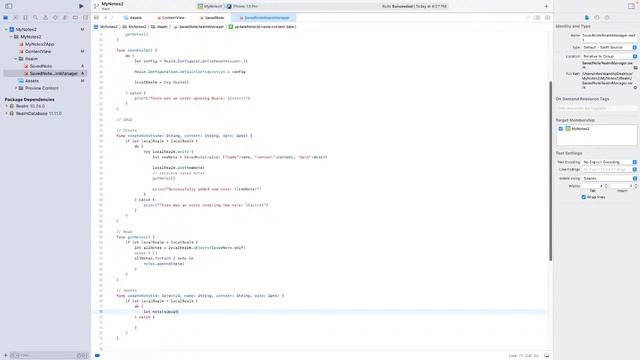
Task: Choose the file location folder icon
Action: (x=636, y=68)
